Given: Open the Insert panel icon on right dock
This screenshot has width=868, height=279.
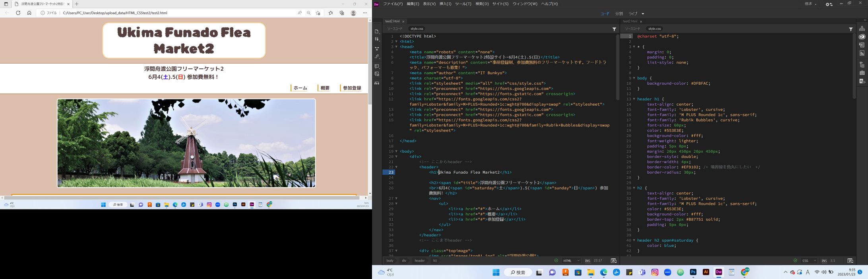Looking at the screenshot, I should click(x=862, y=45).
